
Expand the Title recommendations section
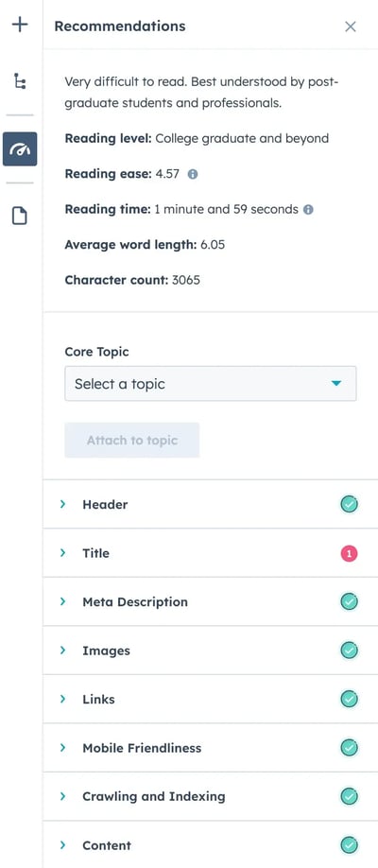[x=211, y=553]
